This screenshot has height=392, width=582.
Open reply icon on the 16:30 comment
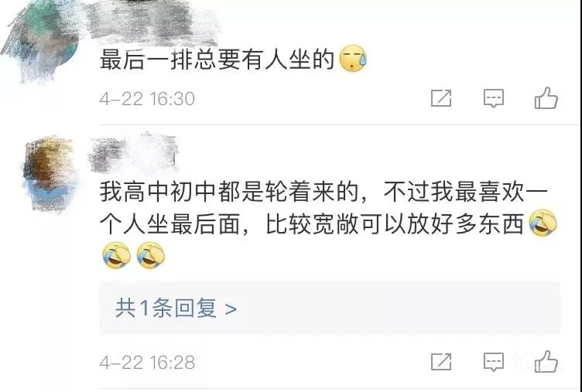click(x=493, y=98)
